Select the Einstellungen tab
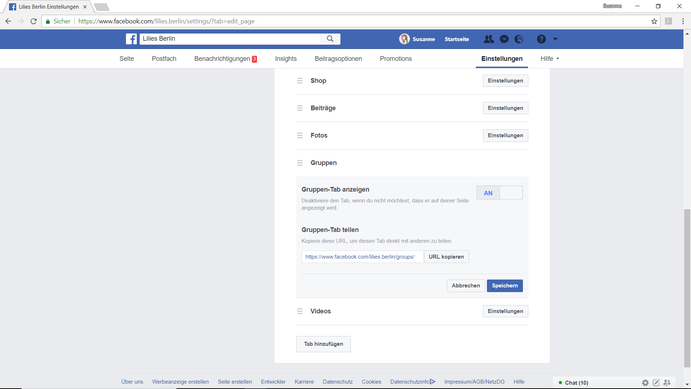This screenshot has height=389, width=691. pos(502,59)
